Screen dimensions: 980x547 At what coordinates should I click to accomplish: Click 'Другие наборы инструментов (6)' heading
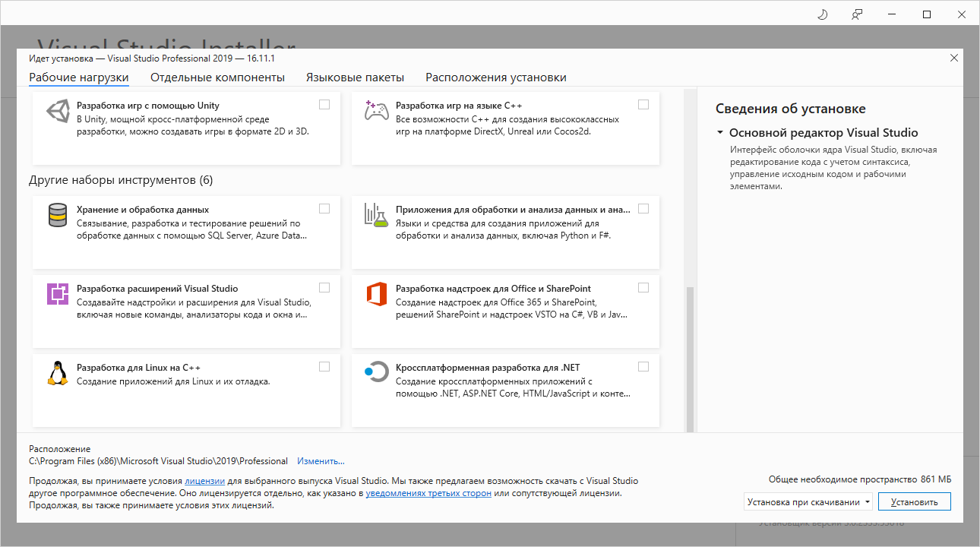coord(121,181)
